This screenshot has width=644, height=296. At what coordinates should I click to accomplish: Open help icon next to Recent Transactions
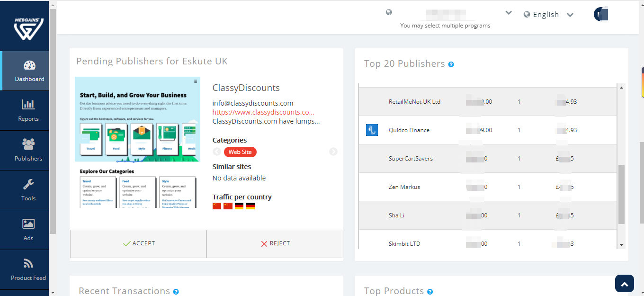point(176,292)
